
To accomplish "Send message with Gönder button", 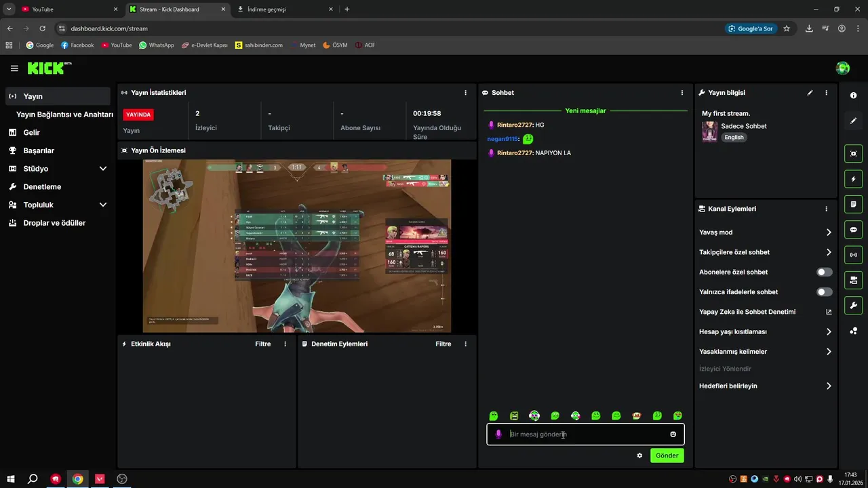I will click(x=667, y=455).
